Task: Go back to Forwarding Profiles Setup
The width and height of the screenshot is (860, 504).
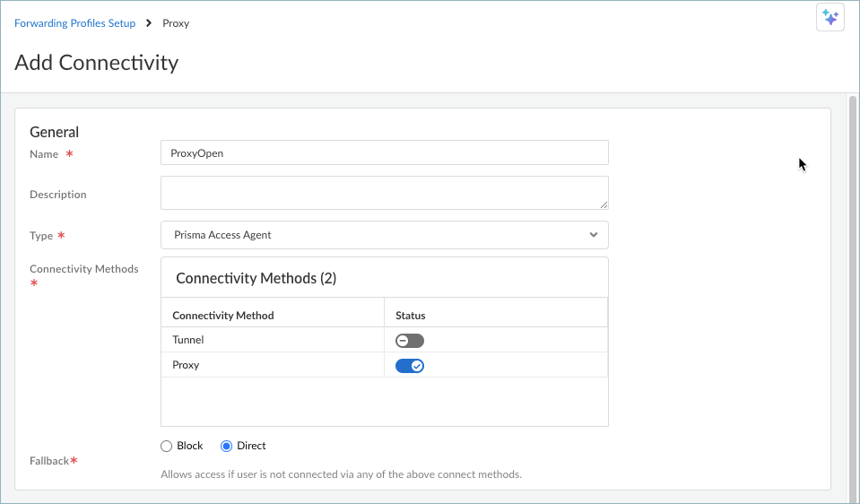Action: point(74,23)
